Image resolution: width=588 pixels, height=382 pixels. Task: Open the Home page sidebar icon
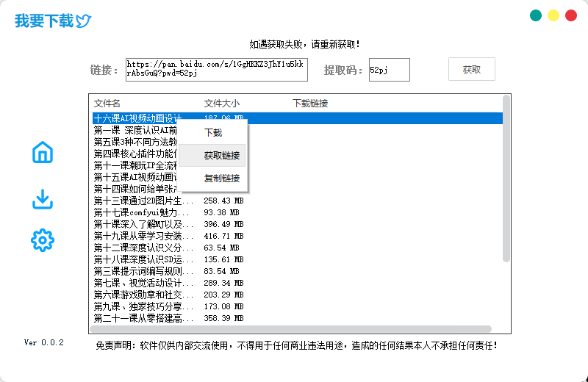click(43, 153)
